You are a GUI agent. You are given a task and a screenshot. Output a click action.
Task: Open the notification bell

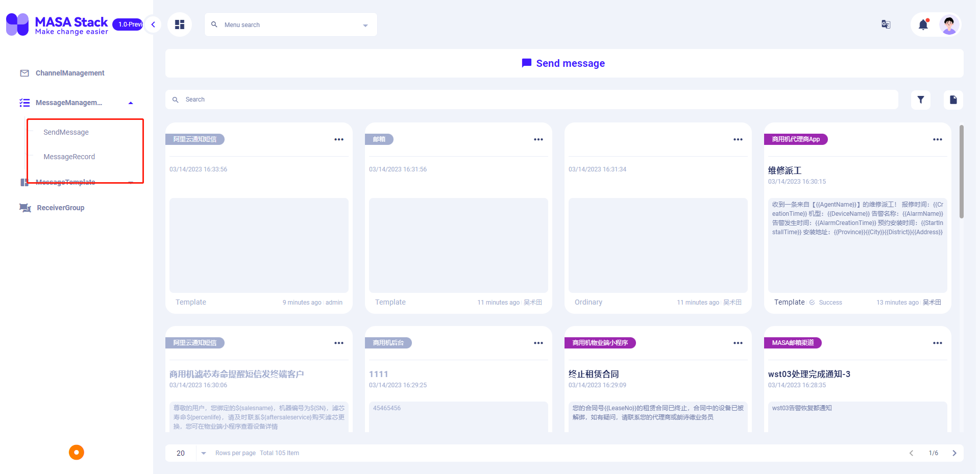point(923,24)
